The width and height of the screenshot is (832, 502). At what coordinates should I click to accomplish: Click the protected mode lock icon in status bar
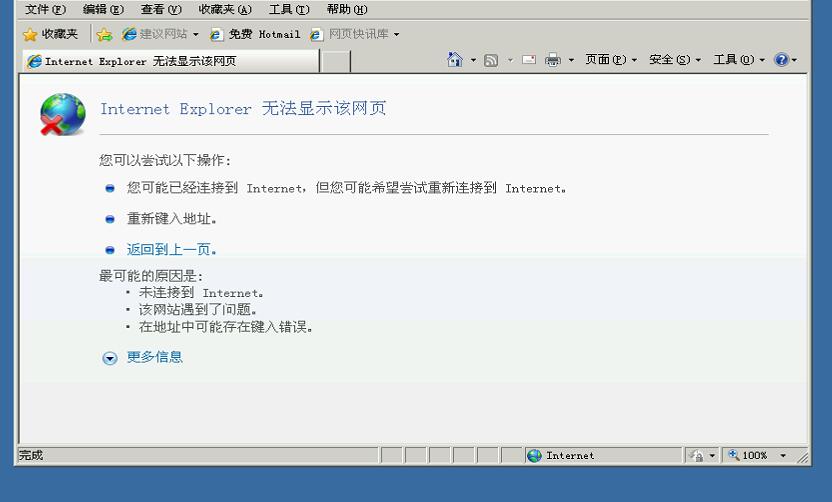(x=696, y=455)
